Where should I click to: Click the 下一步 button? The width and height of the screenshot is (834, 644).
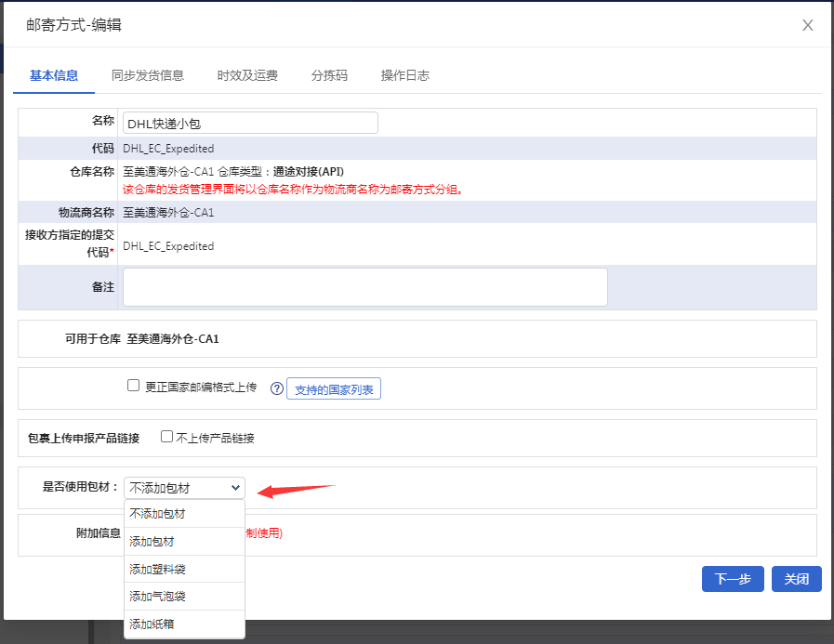(733, 579)
